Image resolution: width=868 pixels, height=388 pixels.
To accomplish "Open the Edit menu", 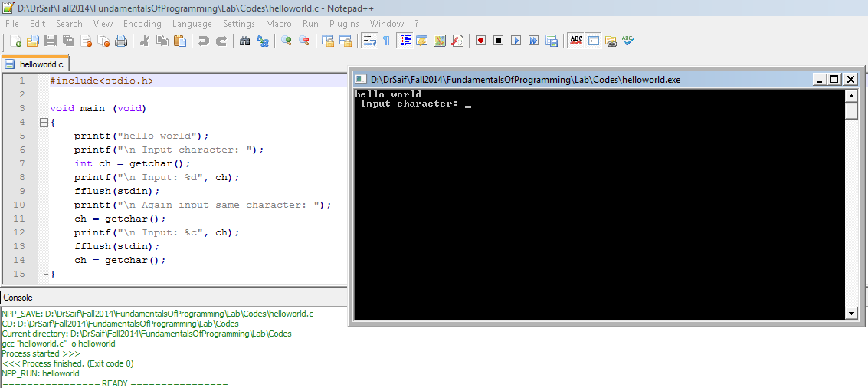I will (x=38, y=24).
